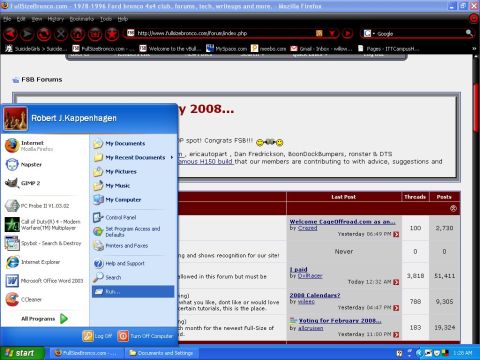
Task: Open search engine selector dropdown
Action: click(x=369, y=33)
